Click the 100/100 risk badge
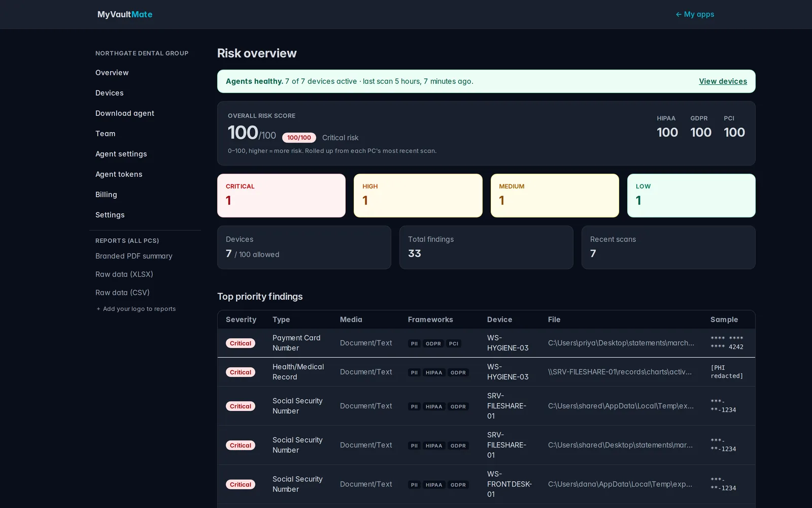The image size is (812, 508). (x=299, y=138)
